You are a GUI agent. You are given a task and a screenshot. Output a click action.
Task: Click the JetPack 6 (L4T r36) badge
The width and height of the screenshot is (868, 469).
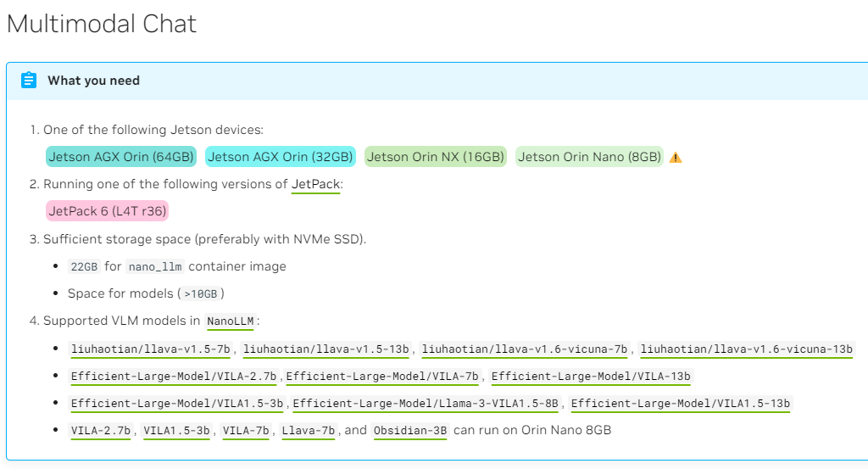click(x=108, y=211)
